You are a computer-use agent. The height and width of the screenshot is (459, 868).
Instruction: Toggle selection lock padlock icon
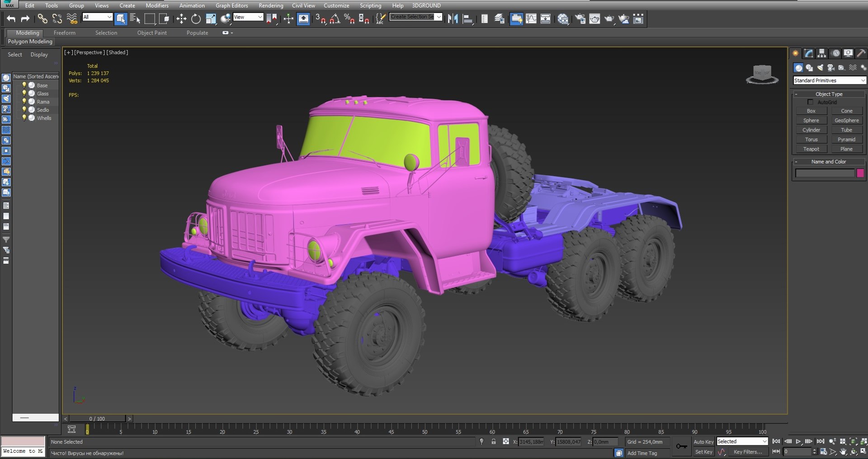[x=494, y=442]
